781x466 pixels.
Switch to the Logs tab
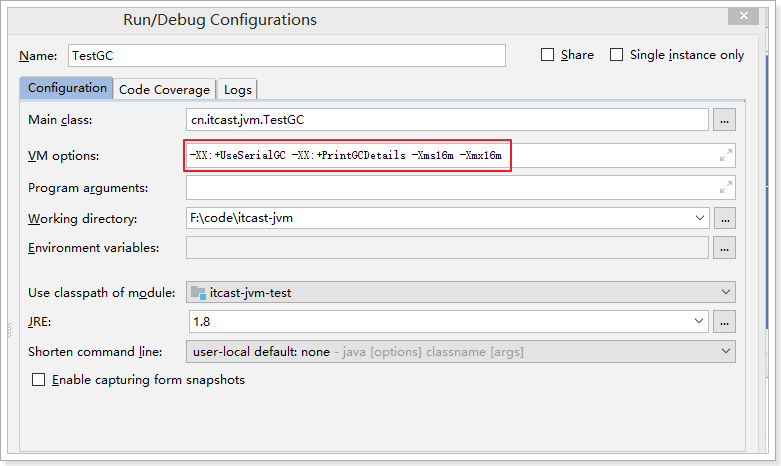coord(237,89)
